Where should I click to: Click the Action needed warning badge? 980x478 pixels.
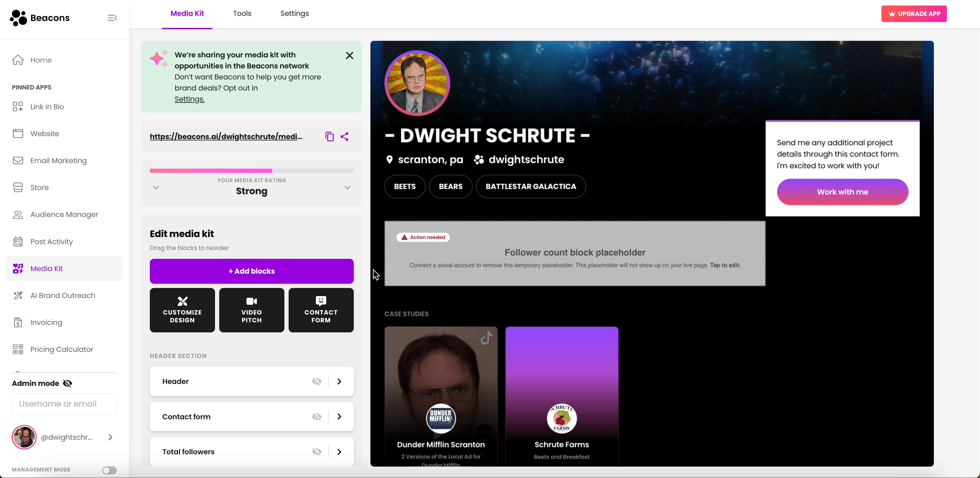[423, 237]
